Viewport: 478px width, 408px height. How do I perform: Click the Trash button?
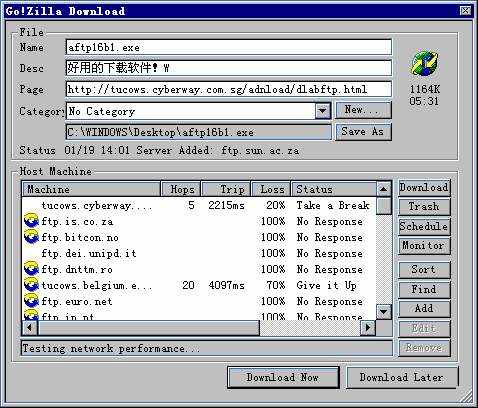(x=424, y=207)
